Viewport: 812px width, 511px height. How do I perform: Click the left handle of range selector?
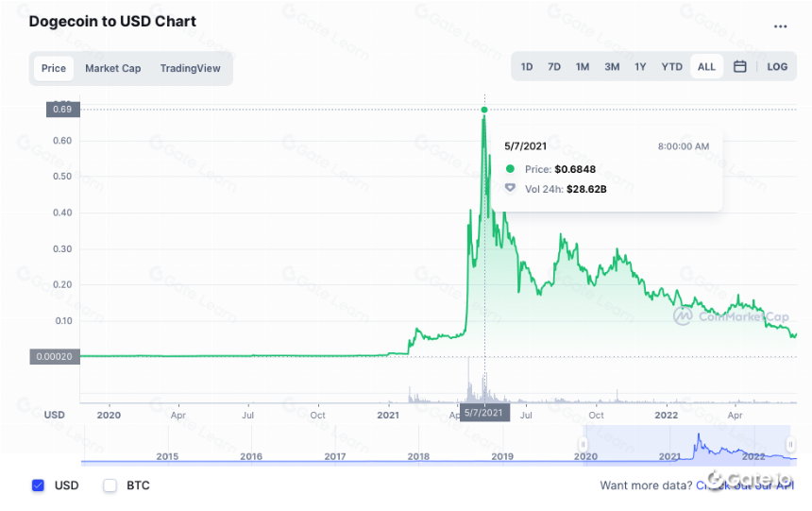pyautogui.click(x=583, y=444)
